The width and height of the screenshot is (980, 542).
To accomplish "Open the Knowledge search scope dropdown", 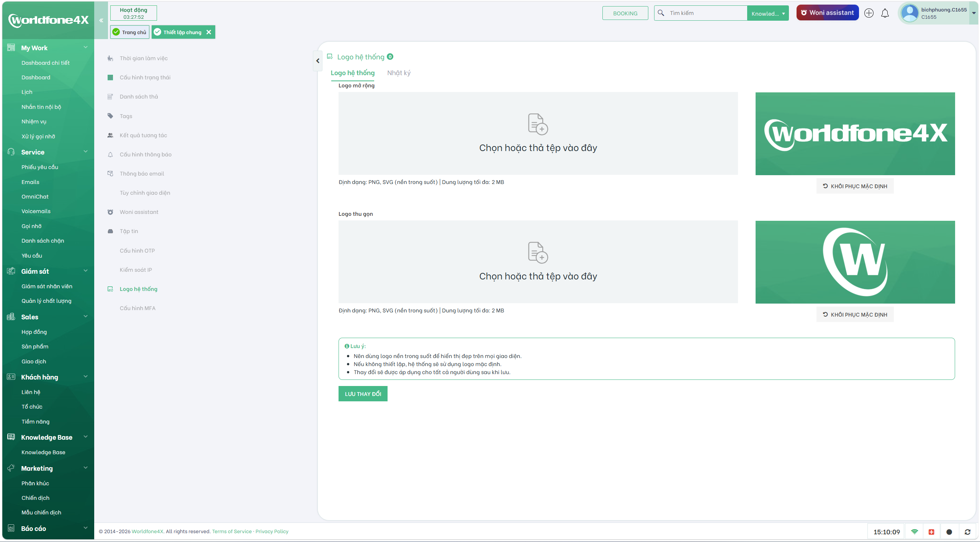I will (768, 13).
